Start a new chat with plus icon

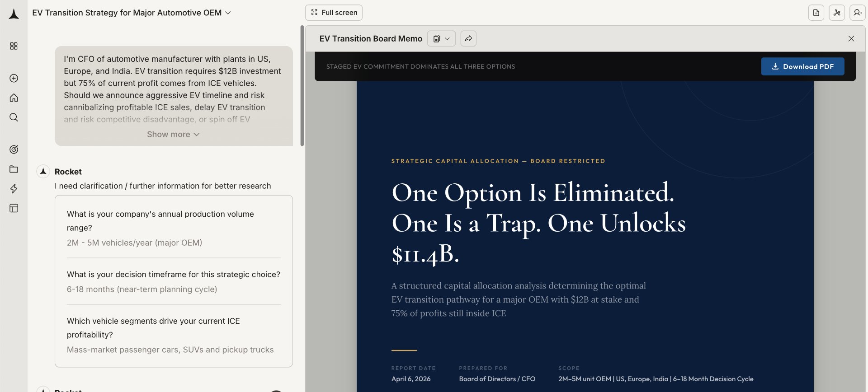(14, 78)
